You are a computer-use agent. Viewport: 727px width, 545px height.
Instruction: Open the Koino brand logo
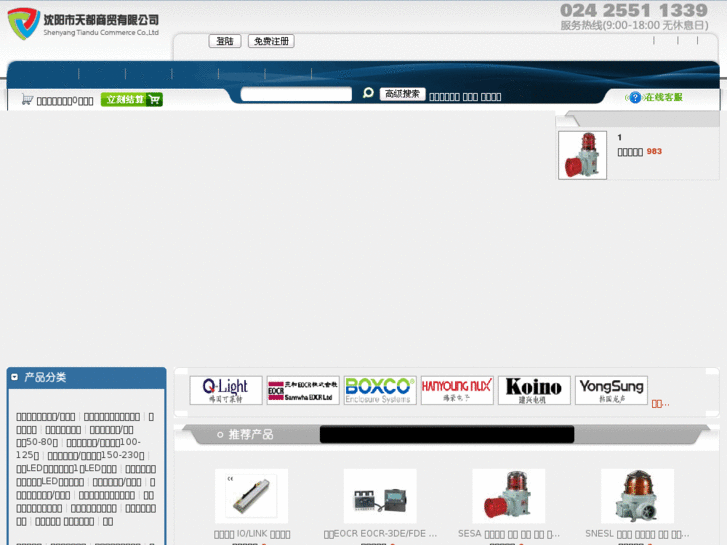[534, 390]
